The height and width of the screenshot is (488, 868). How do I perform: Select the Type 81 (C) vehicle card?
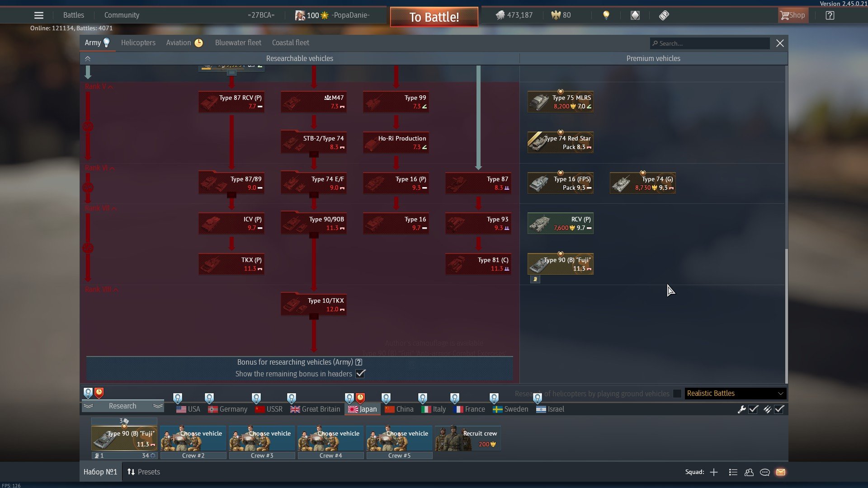coord(478,264)
